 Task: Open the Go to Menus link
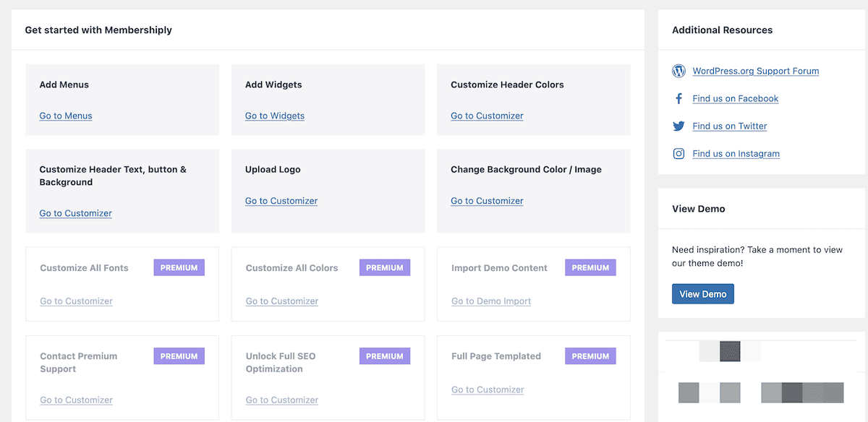(x=66, y=116)
